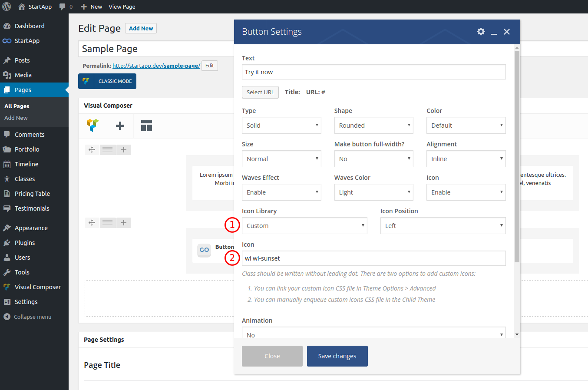Focus Icon class field with wi wi-sunset
The image size is (588, 390).
pyautogui.click(x=373, y=258)
